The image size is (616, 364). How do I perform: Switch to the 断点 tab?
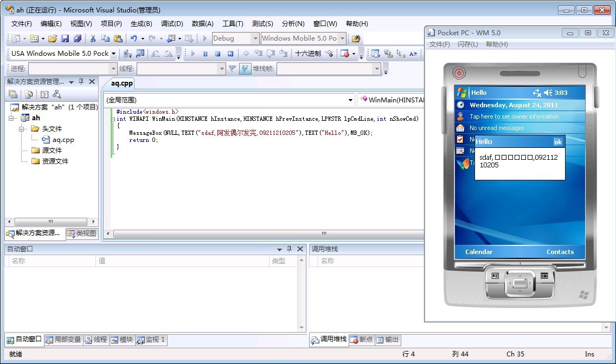click(362, 340)
